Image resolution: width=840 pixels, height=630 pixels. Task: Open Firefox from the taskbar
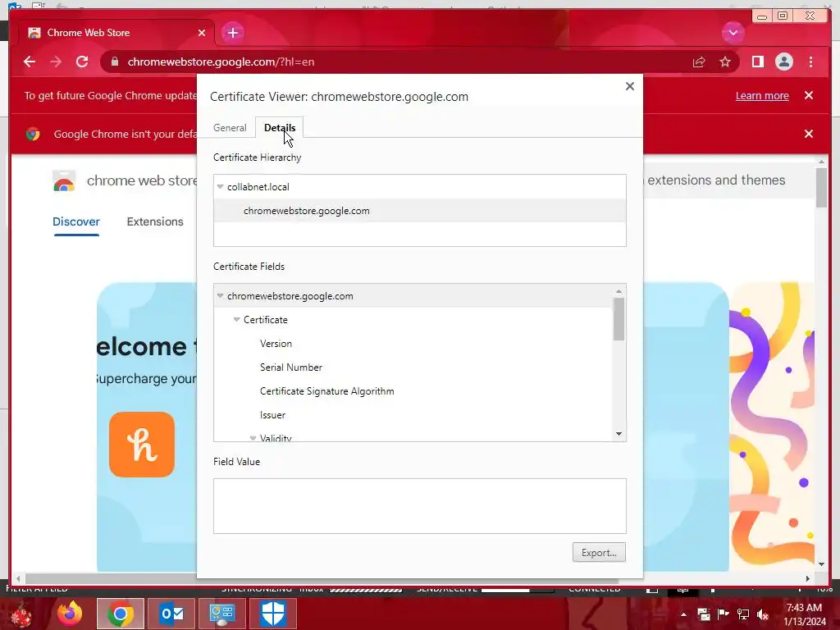(71, 613)
